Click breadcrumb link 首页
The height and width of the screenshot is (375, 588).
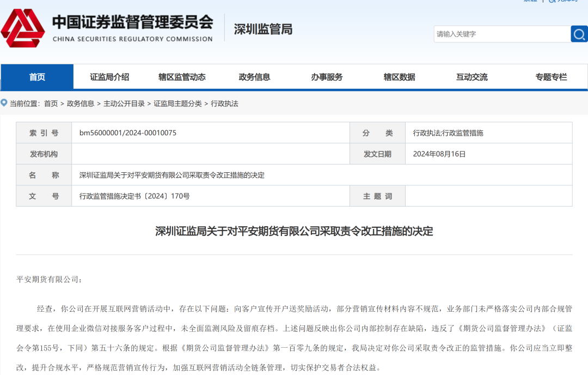(x=51, y=104)
